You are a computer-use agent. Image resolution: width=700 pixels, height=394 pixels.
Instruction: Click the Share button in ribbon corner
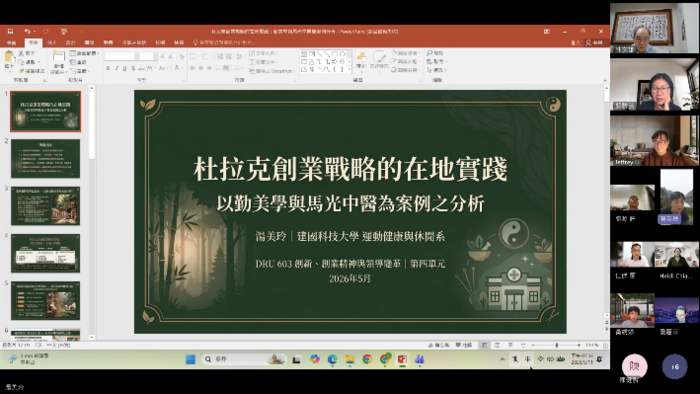tap(595, 42)
